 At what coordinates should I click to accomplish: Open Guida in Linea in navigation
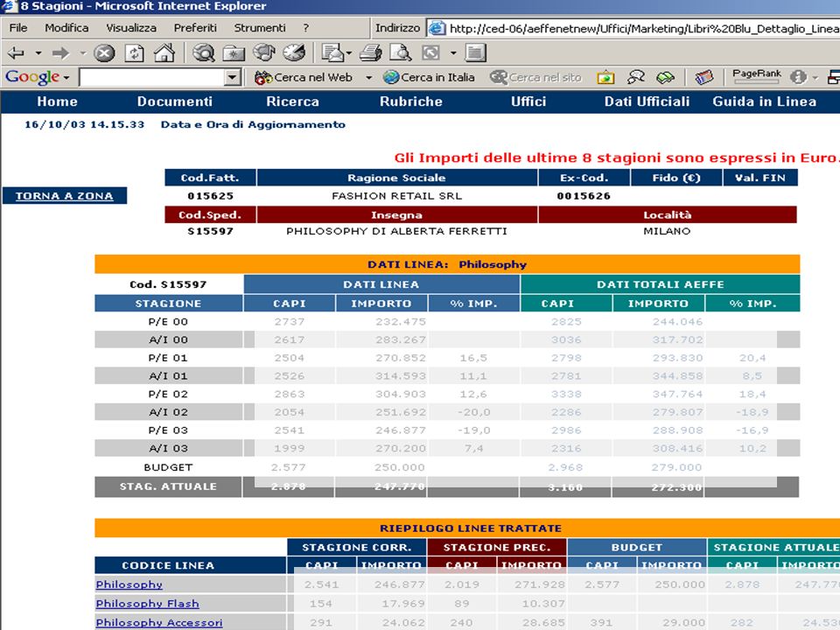point(765,101)
